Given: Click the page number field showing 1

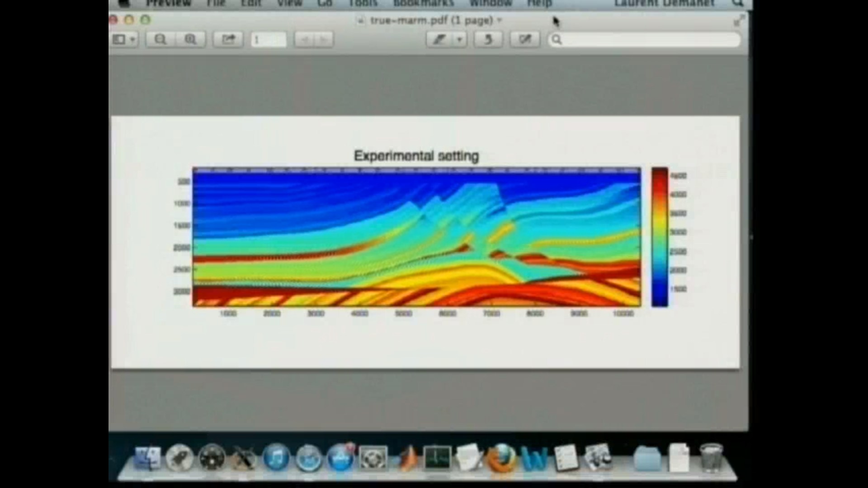Looking at the screenshot, I should pos(268,40).
